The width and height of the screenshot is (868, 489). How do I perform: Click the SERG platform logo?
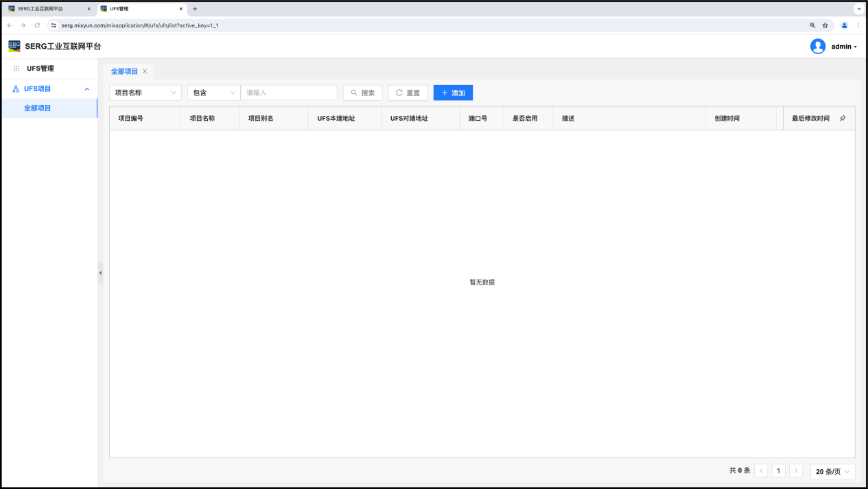[x=14, y=47]
